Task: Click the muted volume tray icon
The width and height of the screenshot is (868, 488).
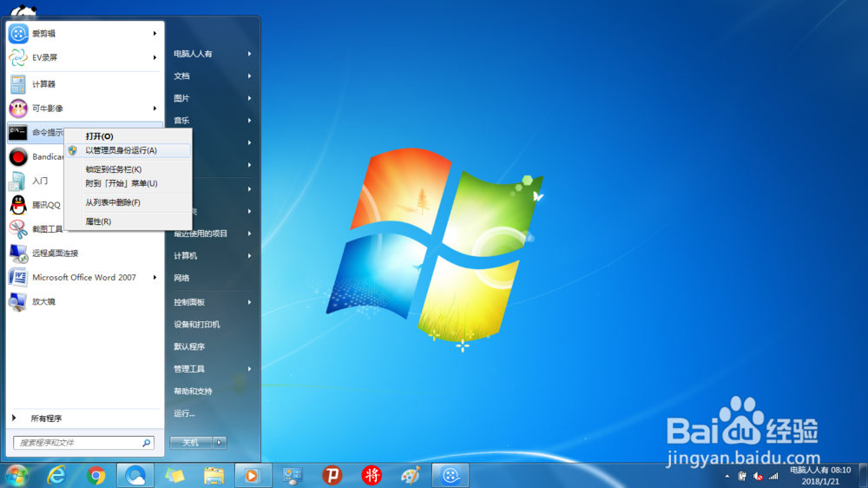Action: [x=758, y=477]
